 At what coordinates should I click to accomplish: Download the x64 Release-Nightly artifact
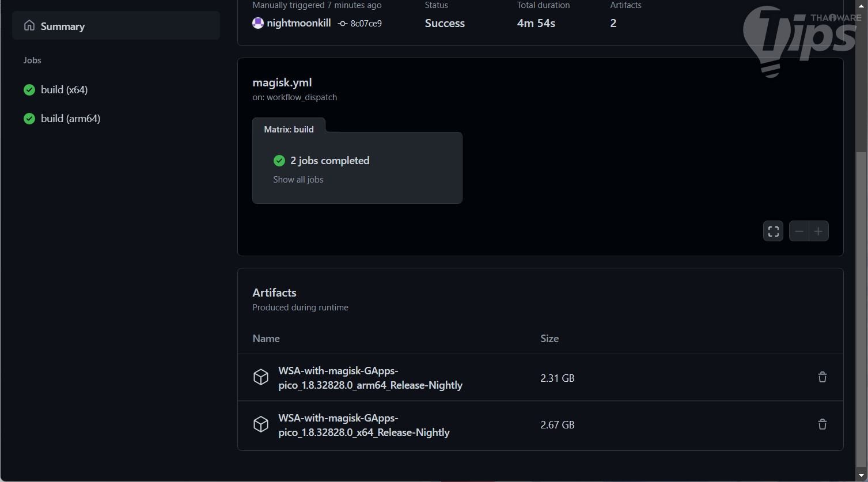click(363, 425)
